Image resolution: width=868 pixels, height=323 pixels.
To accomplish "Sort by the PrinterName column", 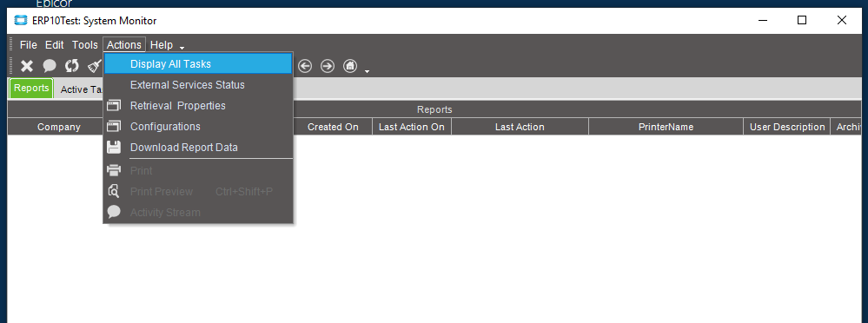I will tap(666, 127).
